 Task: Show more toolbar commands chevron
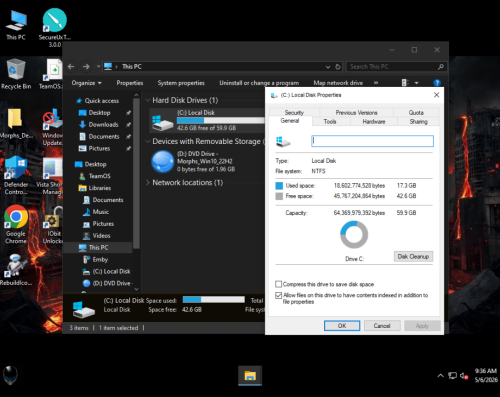point(376,83)
